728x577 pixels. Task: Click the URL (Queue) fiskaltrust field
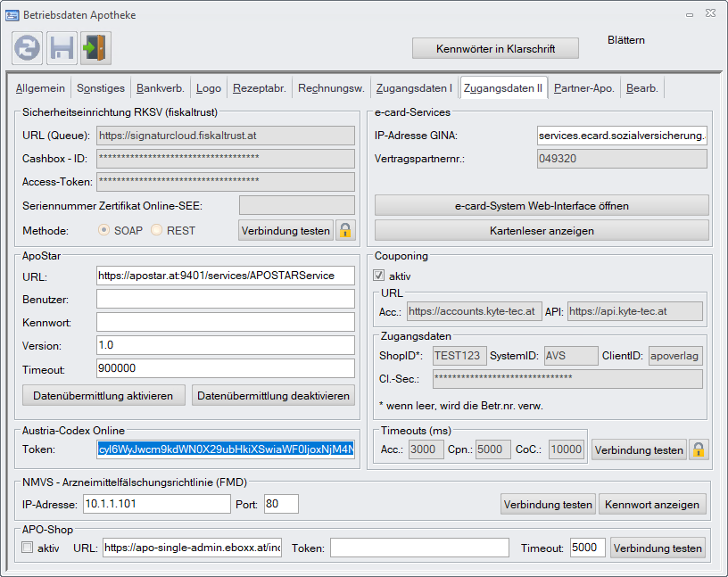[x=226, y=136]
